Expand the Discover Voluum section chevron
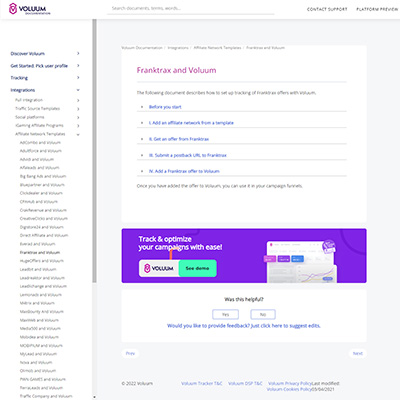 coord(78,53)
